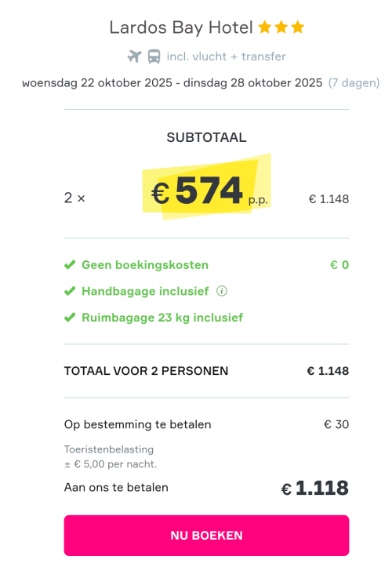Click incl. vlucht + transfer text

coord(227,56)
